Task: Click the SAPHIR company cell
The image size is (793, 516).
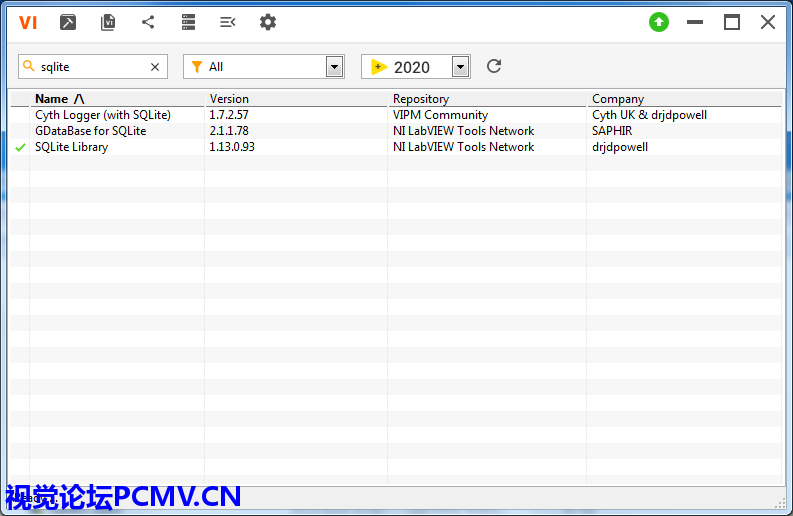Action: point(612,131)
